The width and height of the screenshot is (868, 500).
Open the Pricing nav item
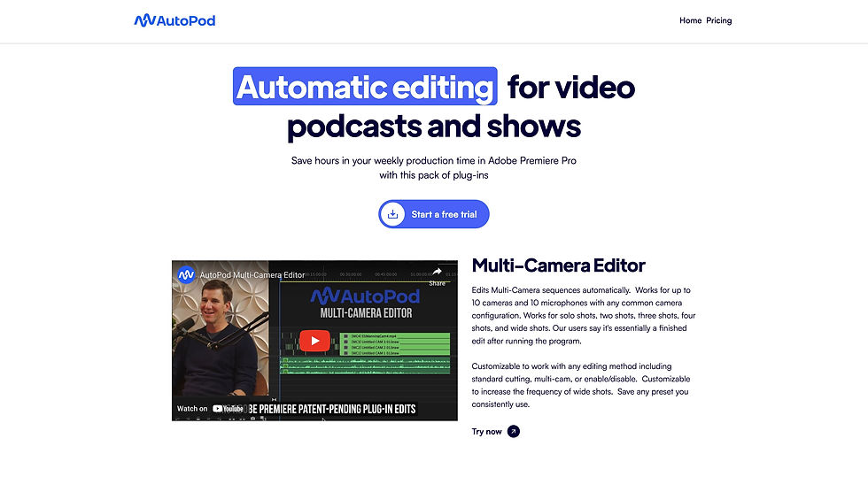(x=718, y=20)
